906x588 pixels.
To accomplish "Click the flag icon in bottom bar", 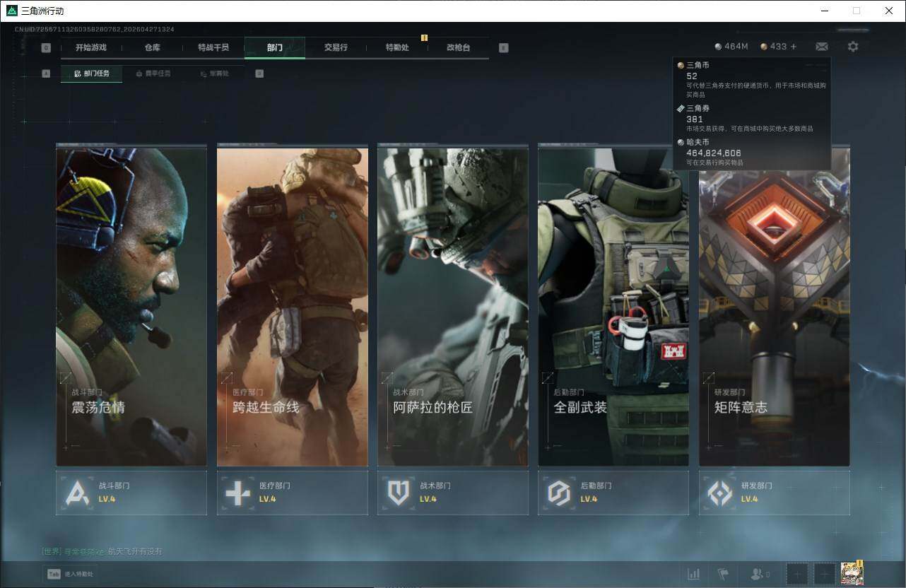I will 722,574.
